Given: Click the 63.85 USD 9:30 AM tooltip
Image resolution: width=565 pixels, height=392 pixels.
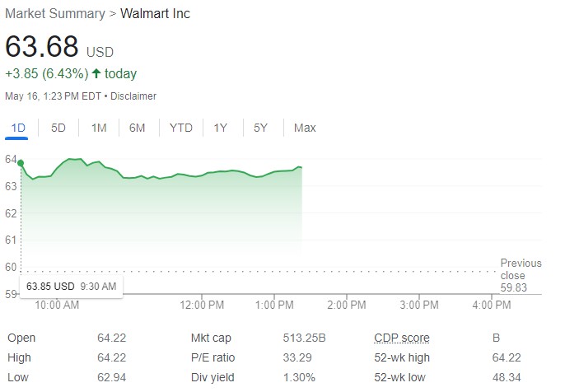Looking at the screenshot, I should 72,286.
